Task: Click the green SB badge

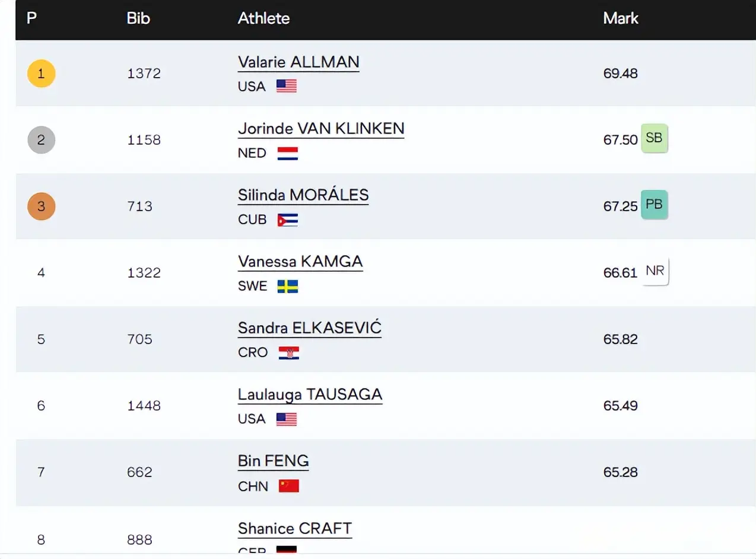Action: [x=654, y=138]
